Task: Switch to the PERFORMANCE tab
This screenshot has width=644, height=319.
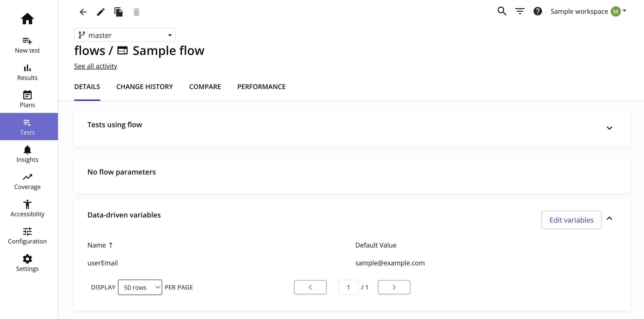Action: 262,87
